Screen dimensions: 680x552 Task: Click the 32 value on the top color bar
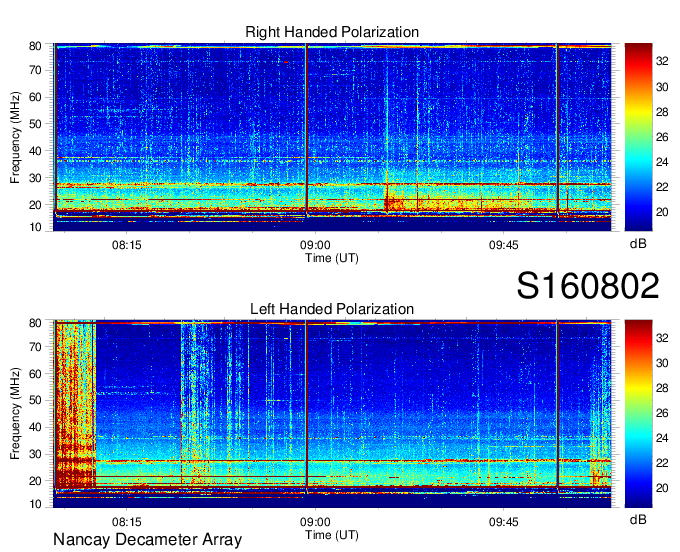coord(662,61)
